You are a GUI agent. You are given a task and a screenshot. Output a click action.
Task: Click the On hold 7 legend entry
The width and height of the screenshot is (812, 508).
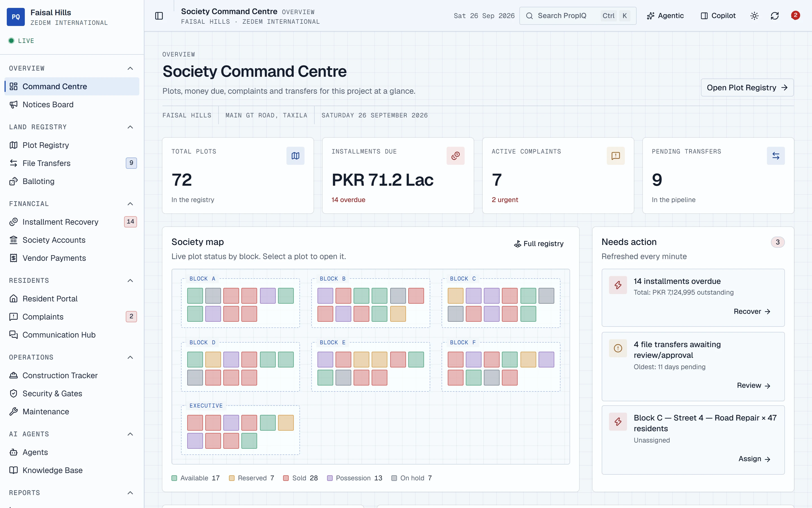[x=412, y=478]
